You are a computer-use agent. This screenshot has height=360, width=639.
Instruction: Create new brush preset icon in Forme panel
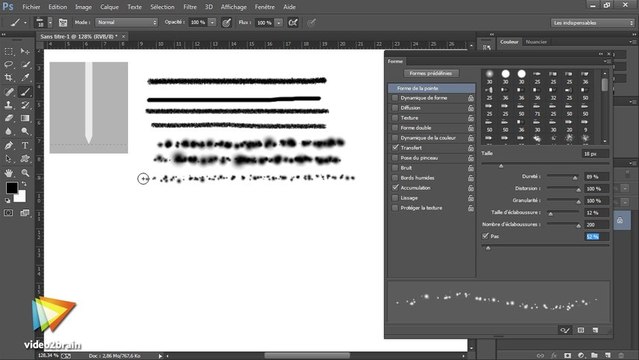tap(595, 330)
